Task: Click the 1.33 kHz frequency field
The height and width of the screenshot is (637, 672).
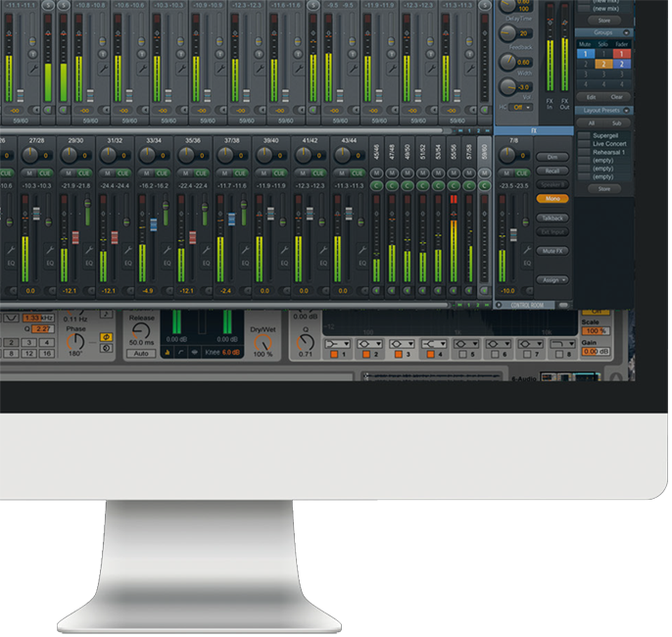Action: (x=38, y=318)
